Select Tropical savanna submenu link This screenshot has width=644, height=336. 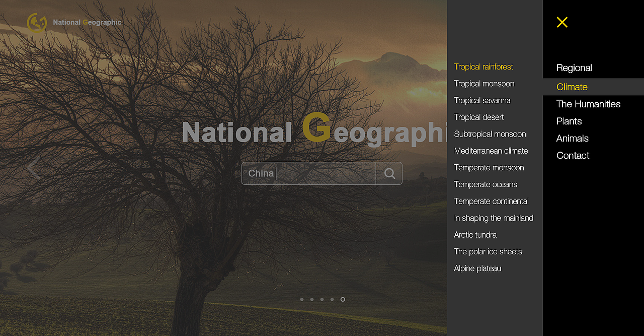(482, 101)
